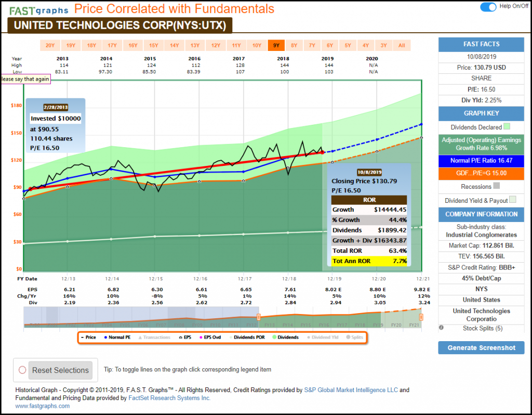532x415 pixels.
Task: Enable Splits in the chart legend
Action: [x=355, y=338]
